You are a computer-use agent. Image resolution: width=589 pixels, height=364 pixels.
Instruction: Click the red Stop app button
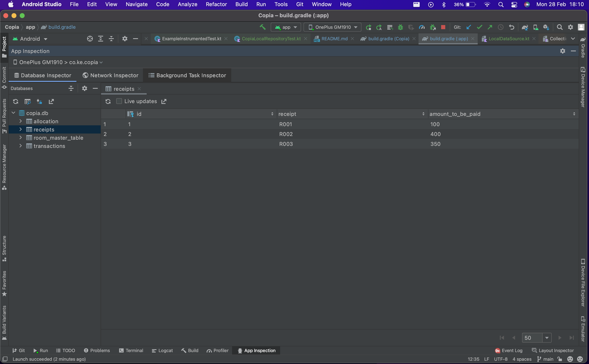click(x=443, y=27)
